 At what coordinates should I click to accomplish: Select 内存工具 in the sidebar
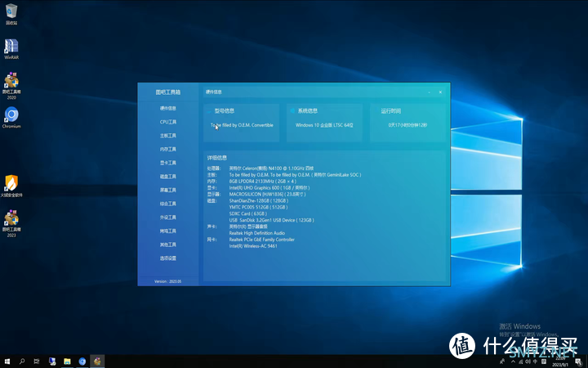pos(168,149)
